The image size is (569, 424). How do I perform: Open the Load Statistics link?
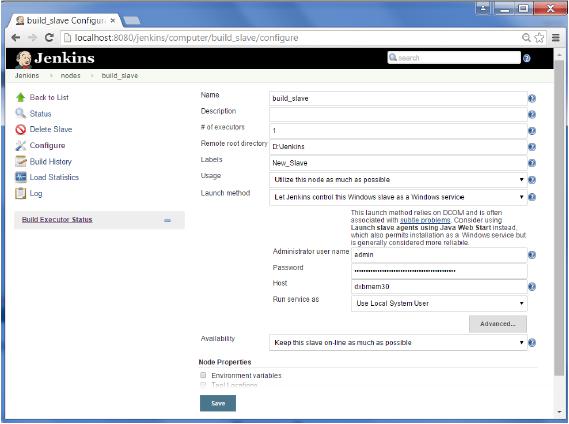54,177
